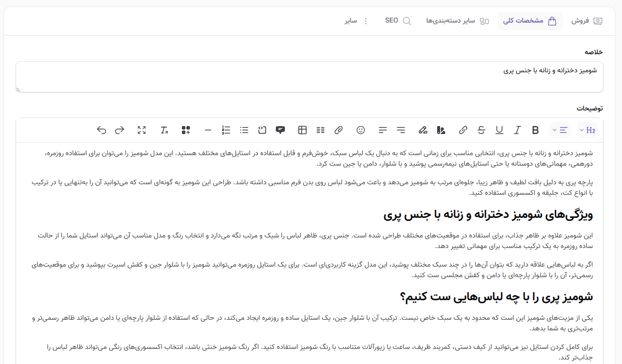Click the speech bubble comment icon
This screenshot has height=364, width=622.
[x=280, y=130]
